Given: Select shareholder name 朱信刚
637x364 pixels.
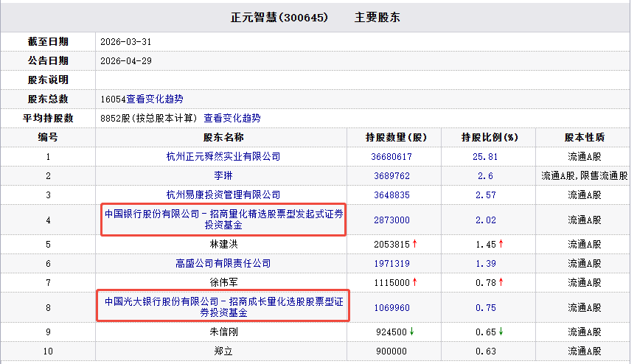Looking at the screenshot, I should pyautogui.click(x=223, y=332).
